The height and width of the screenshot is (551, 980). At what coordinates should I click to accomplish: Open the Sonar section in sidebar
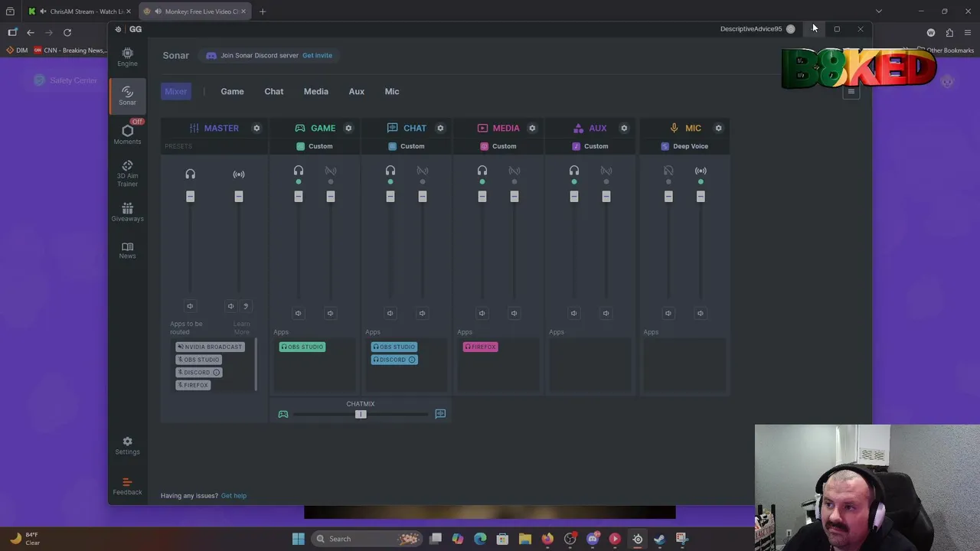coord(127,96)
